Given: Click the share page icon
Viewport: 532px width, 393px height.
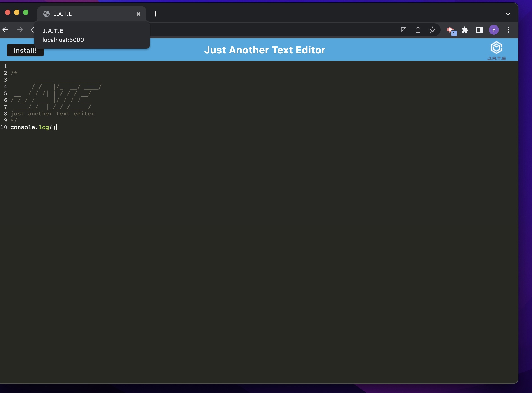Looking at the screenshot, I should pos(418,30).
